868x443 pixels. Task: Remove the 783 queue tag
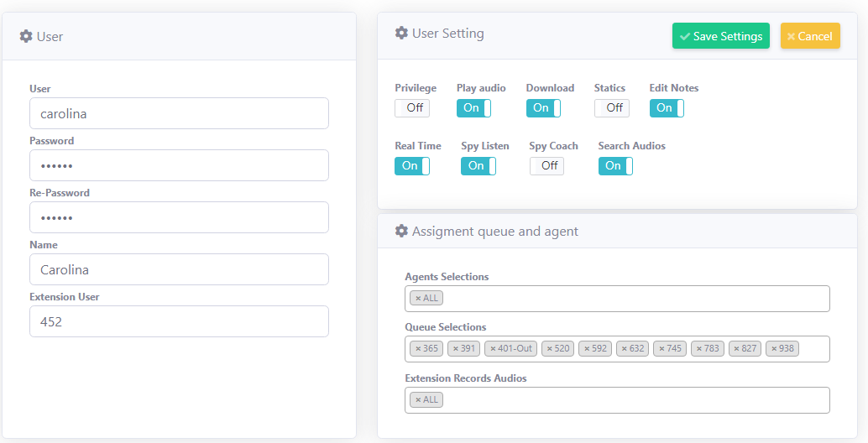[698, 348]
